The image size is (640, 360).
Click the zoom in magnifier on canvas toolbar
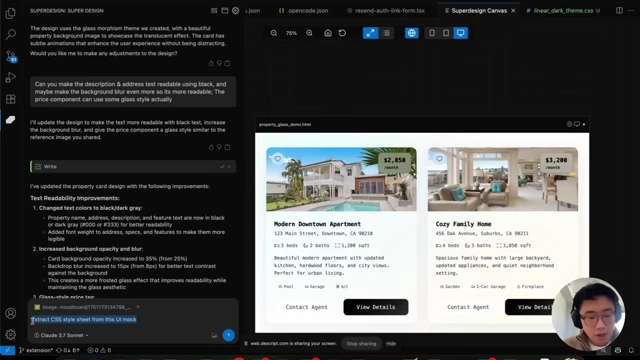point(309,33)
